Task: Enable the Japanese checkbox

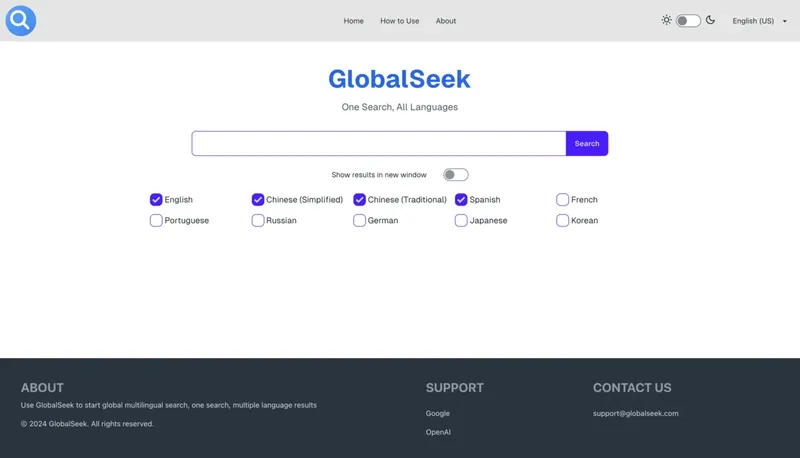Action: point(461,221)
